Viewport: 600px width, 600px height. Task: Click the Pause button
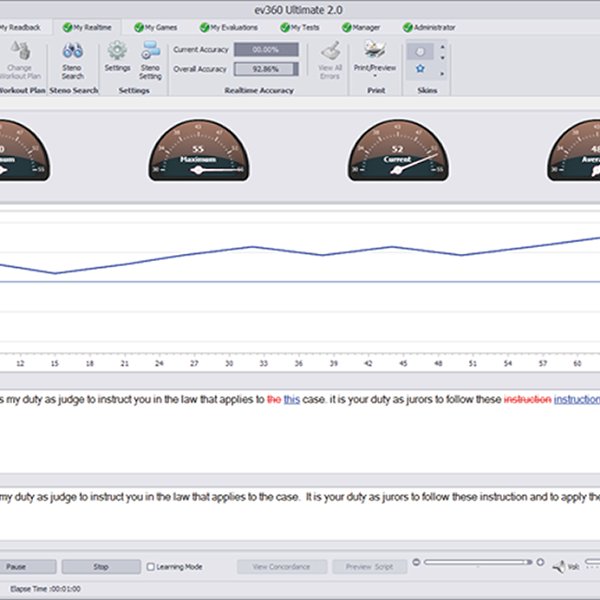coord(28,567)
